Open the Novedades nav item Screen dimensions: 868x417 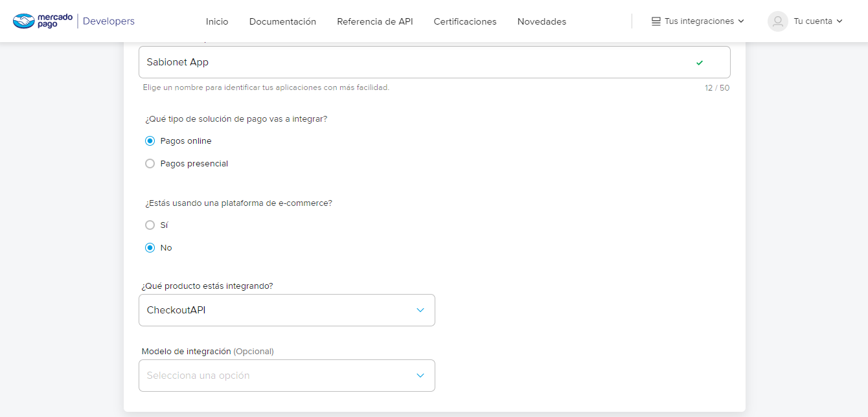pos(542,21)
